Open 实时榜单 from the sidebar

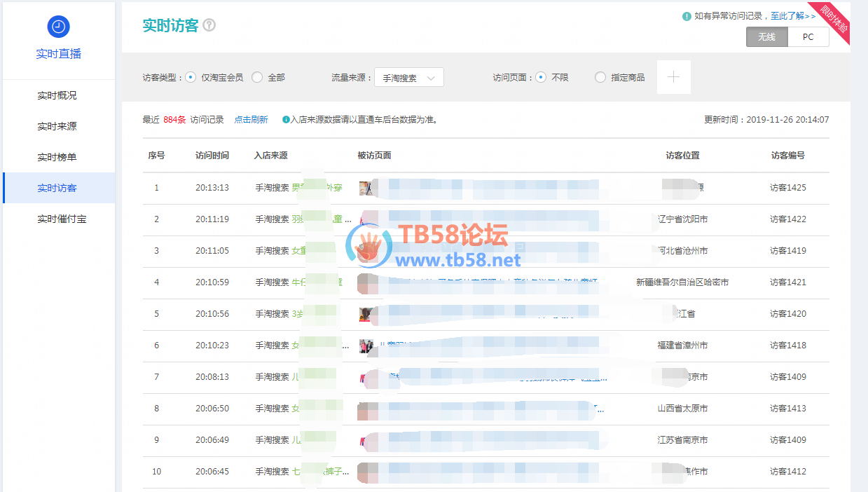pos(57,157)
